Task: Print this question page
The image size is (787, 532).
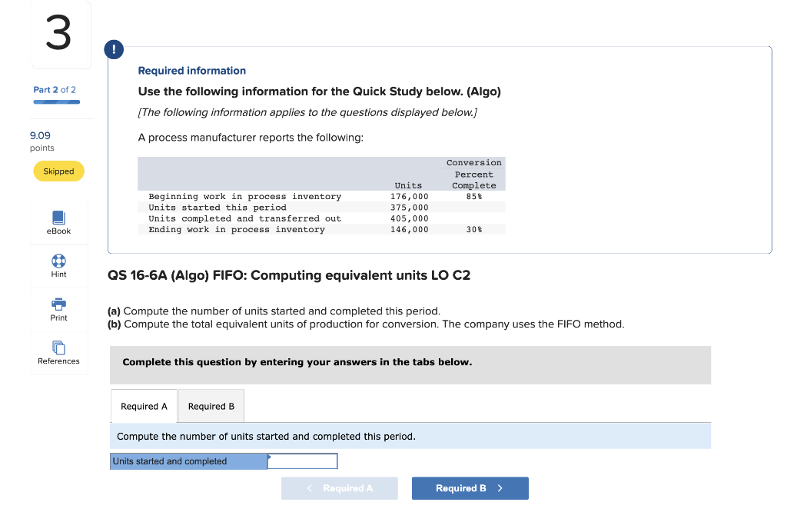Action: (x=58, y=309)
